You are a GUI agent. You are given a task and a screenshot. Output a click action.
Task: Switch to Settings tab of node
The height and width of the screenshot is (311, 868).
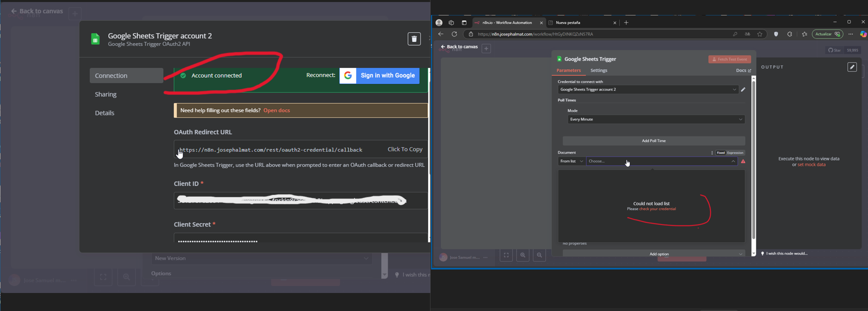599,70
